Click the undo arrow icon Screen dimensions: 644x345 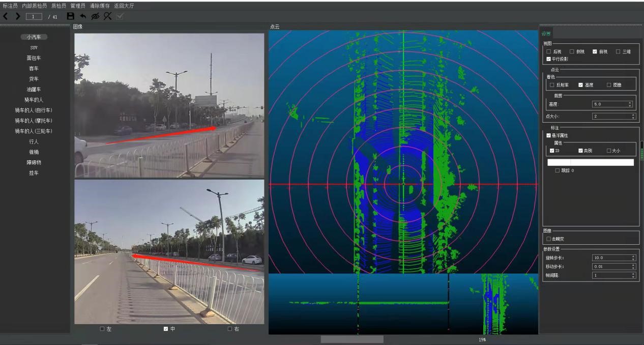pos(83,16)
